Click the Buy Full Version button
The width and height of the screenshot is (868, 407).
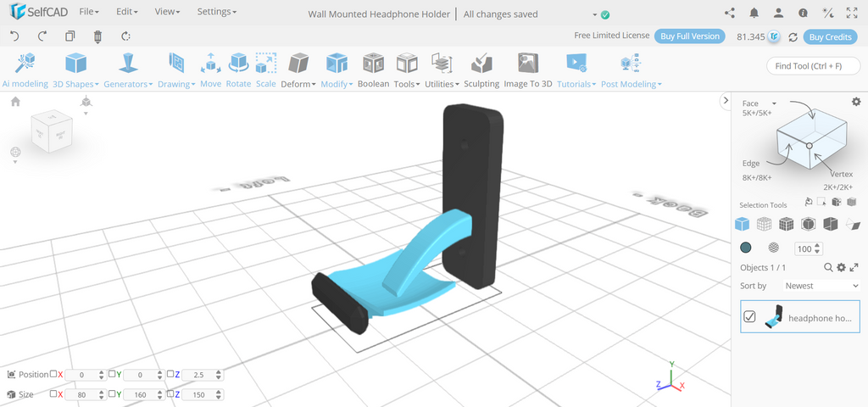[x=690, y=36]
